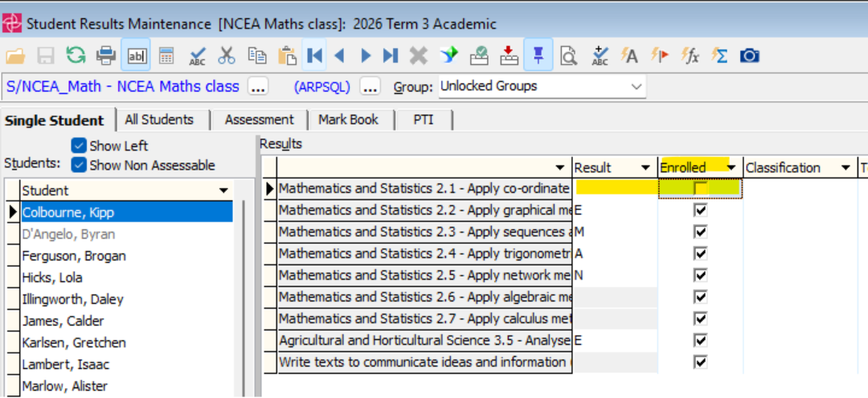
Task: Uncheck the Show Non Assessable checkbox
Action: [79, 165]
